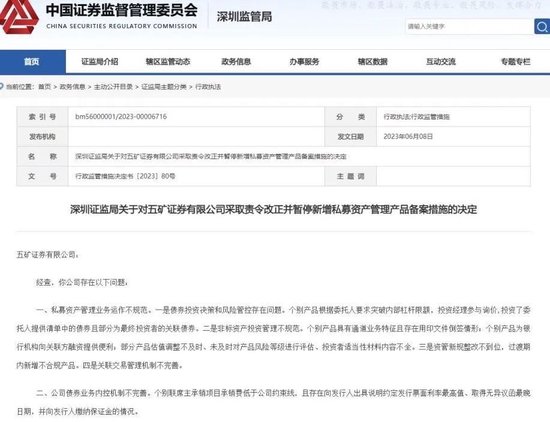Click the 发文日期 label cell
550x422 pixels.
coord(350,136)
